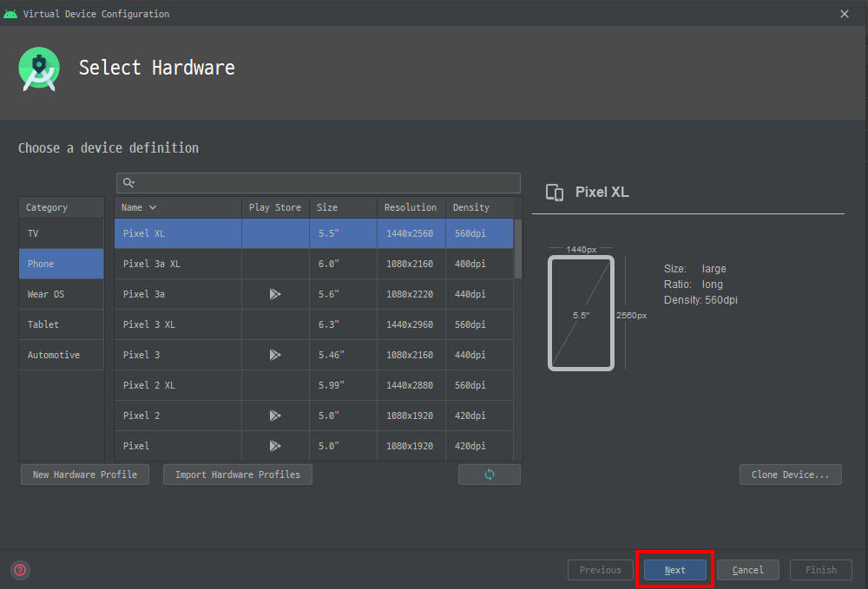Click Play Store icon in Pixel 3 row
The width and height of the screenshot is (868, 589).
tap(275, 355)
